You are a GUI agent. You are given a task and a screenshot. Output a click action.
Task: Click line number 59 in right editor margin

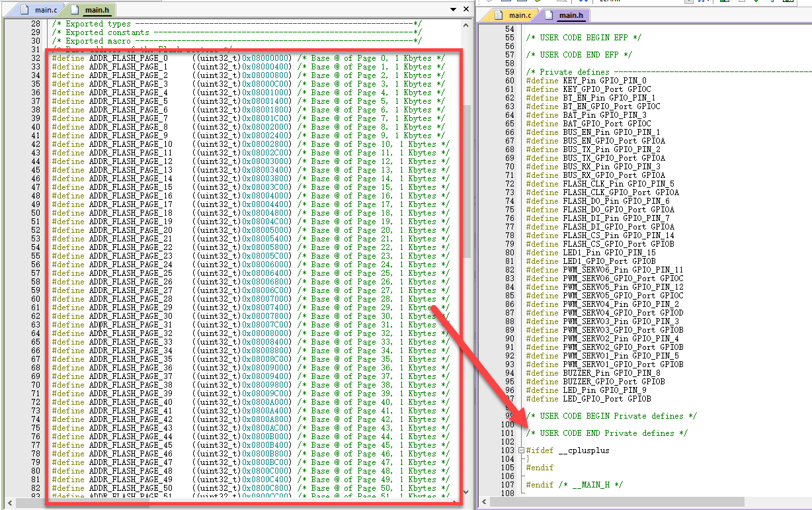click(x=509, y=72)
